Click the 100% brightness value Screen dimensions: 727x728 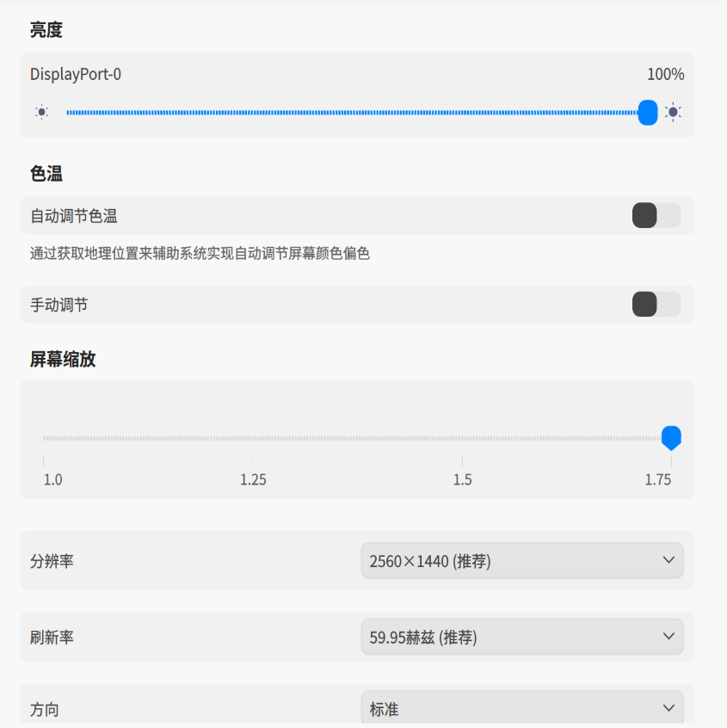(666, 74)
